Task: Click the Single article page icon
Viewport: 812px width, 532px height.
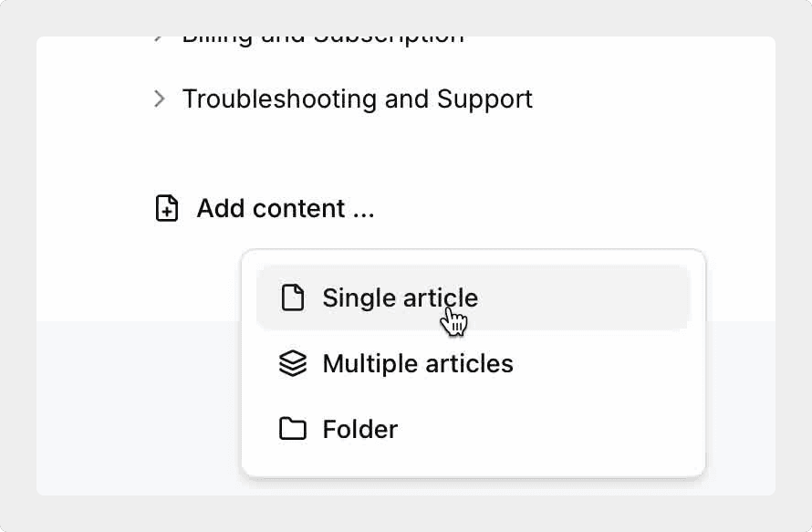Action: tap(292, 298)
